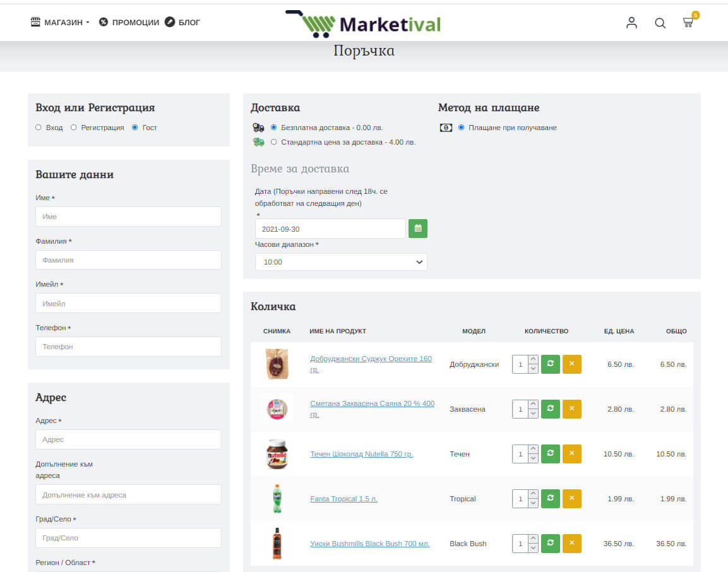Select the Регистрация radio option
This screenshot has height=572, width=728.
tap(73, 127)
